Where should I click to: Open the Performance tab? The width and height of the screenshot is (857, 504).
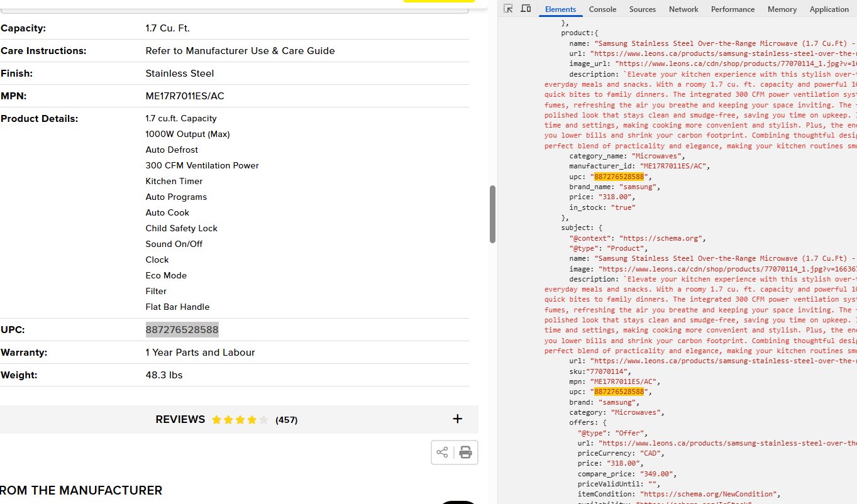coord(733,9)
